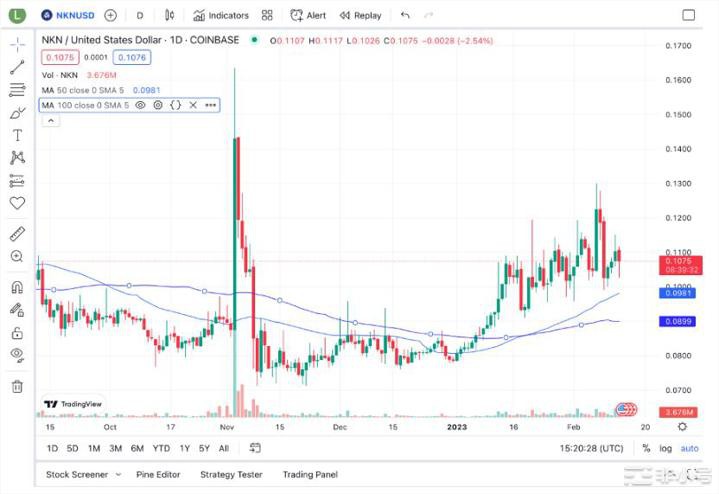Hide the MA 100 indicator with eye icon

tap(141, 105)
